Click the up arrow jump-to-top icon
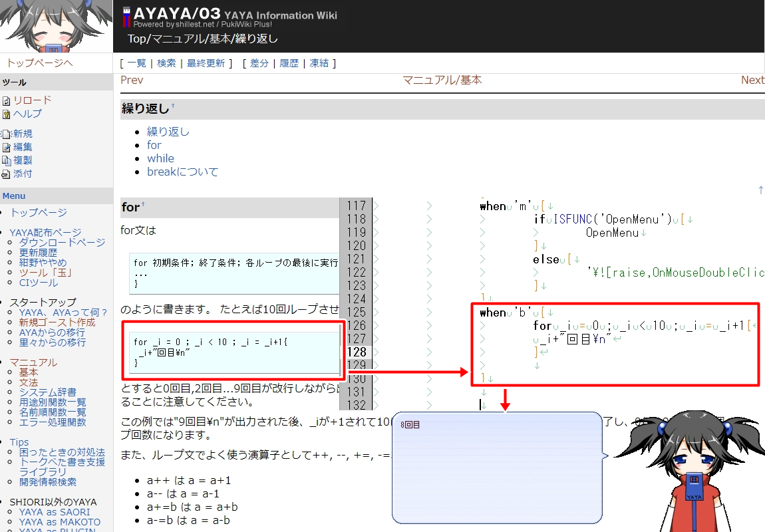 760,190
